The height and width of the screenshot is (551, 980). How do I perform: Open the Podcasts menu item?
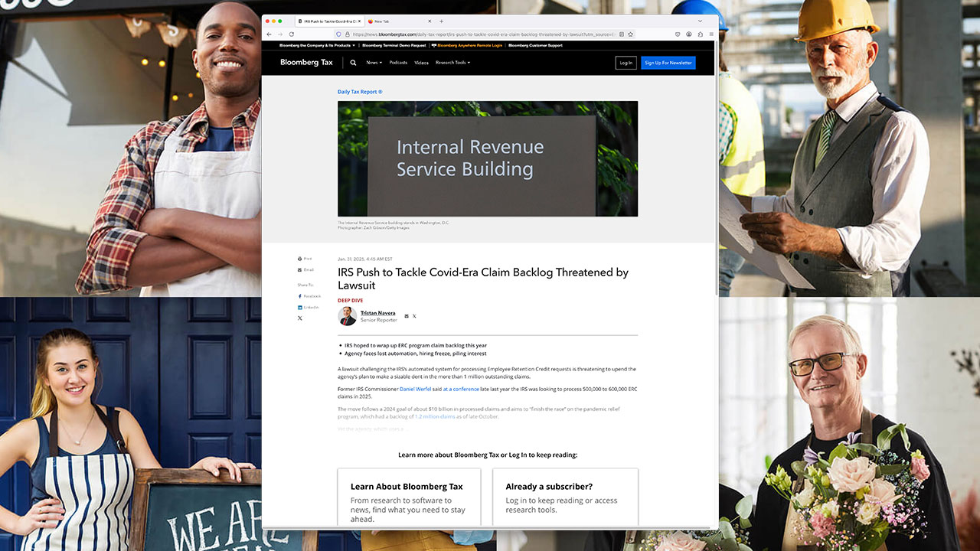coord(398,63)
